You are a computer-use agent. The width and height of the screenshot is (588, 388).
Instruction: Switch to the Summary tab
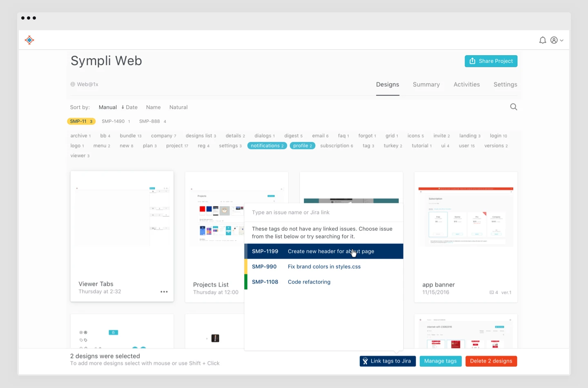pyautogui.click(x=426, y=85)
